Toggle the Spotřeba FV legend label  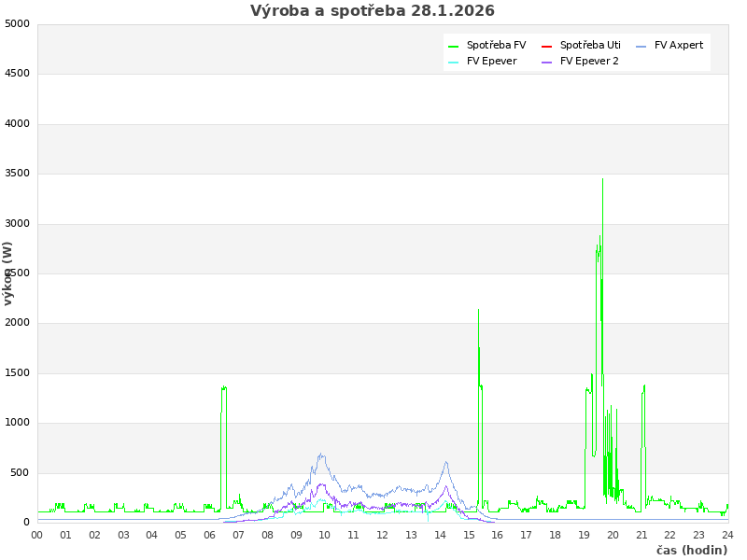(496, 46)
